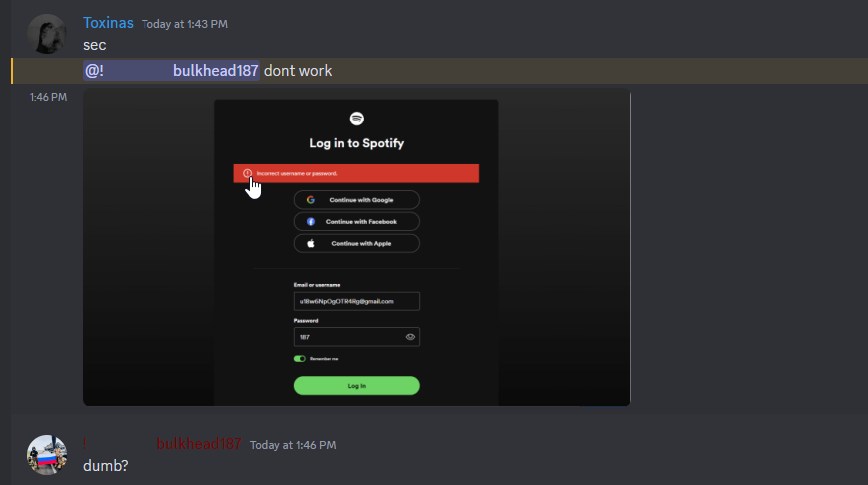Click the red bulkhead187 username above "dumb?"
Viewport: 868px width, 485px height.
click(x=199, y=444)
